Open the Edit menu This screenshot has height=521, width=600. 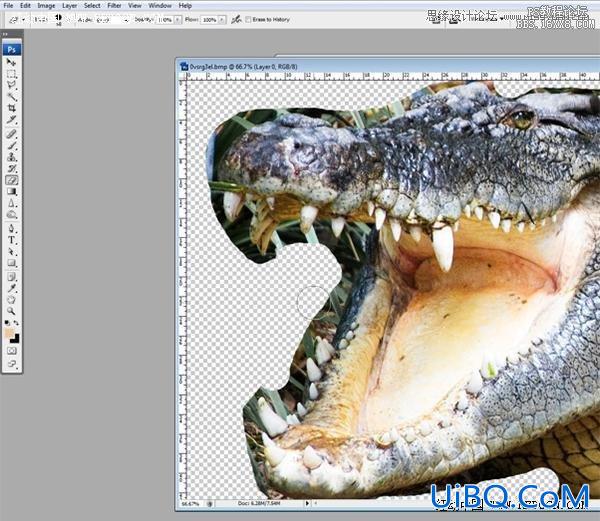pos(25,5)
